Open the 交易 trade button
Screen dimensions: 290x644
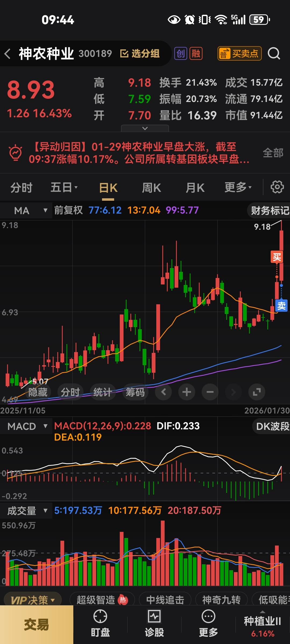[37, 625]
